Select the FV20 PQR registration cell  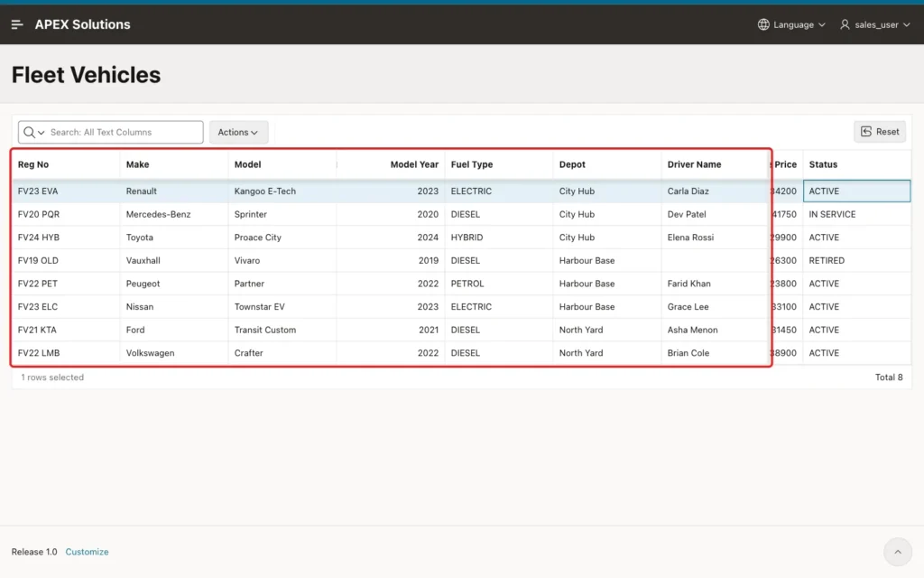point(65,214)
